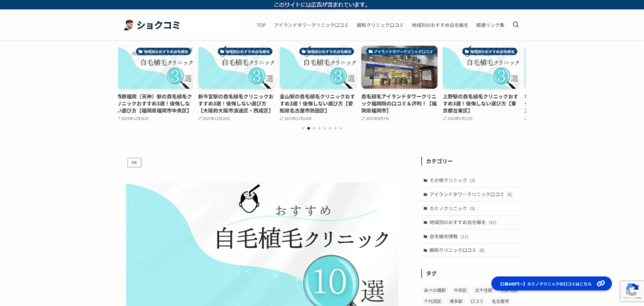Select the あべの橋駅 tag
Image resolution: width=644 pixels, height=306 pixels.
click(x=435, y=290)
